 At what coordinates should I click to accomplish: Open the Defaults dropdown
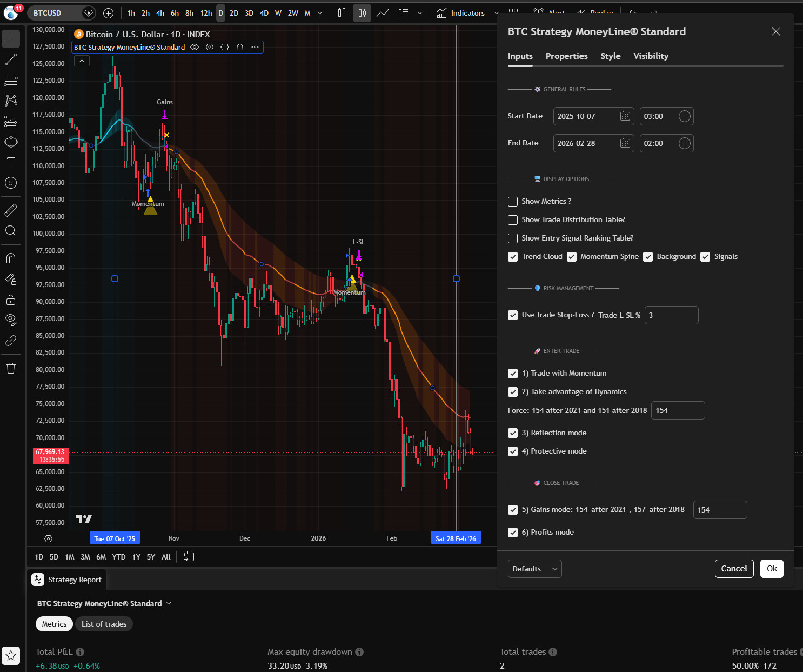click(534, 569)
